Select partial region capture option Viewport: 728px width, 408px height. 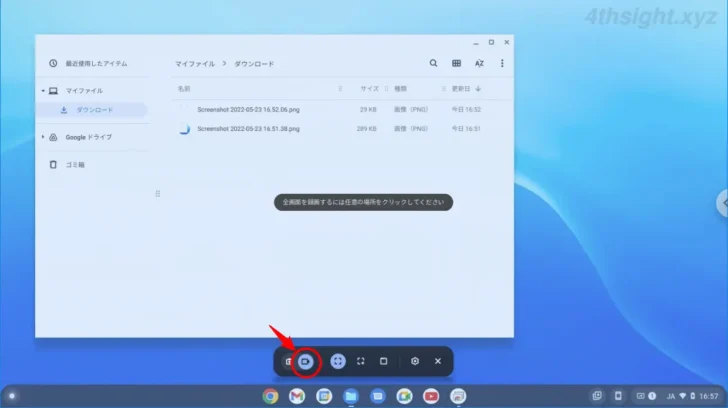(361, 361)
